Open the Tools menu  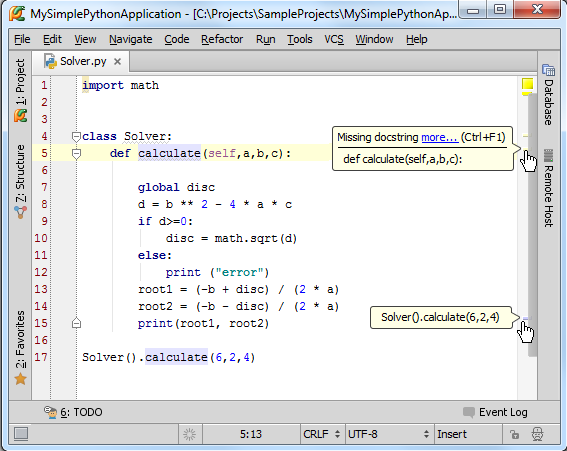pyautogui.click(x=300, y=39)
